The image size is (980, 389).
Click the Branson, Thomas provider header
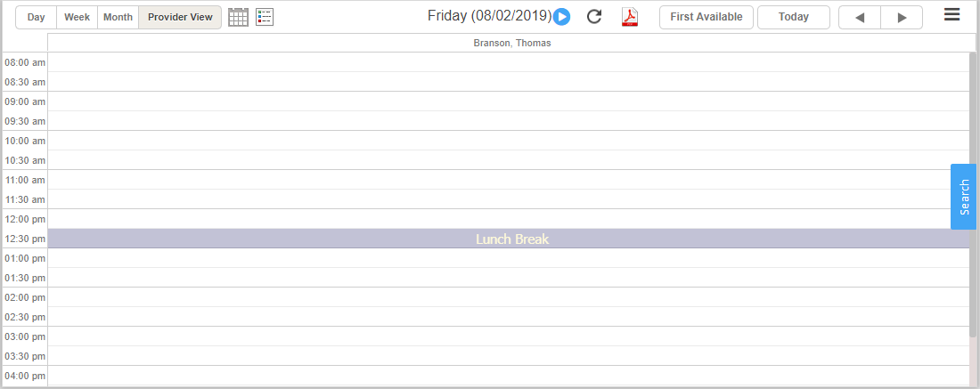[x=511, y=43]
